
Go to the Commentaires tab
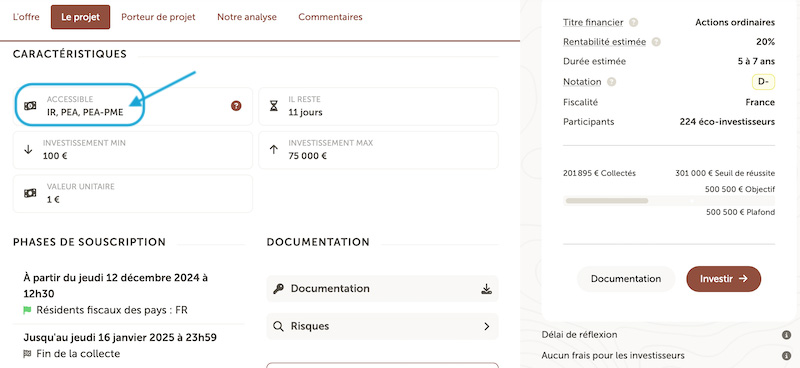(x=330, y=17)
